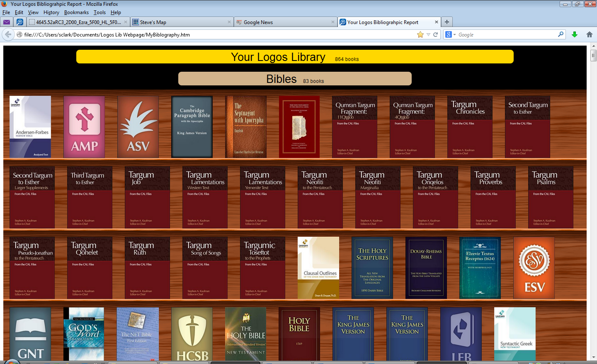Open the Targum Ruth book

(x=147, y=268)
